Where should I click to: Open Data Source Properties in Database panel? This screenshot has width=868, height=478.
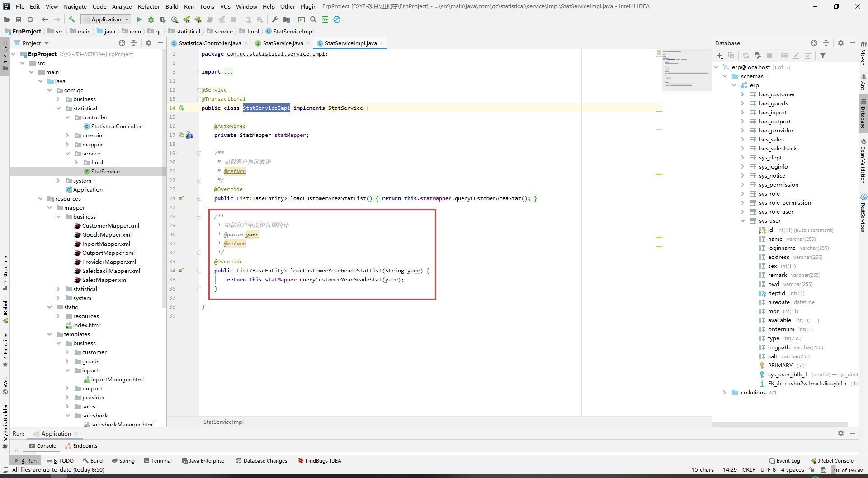(758, 56)
